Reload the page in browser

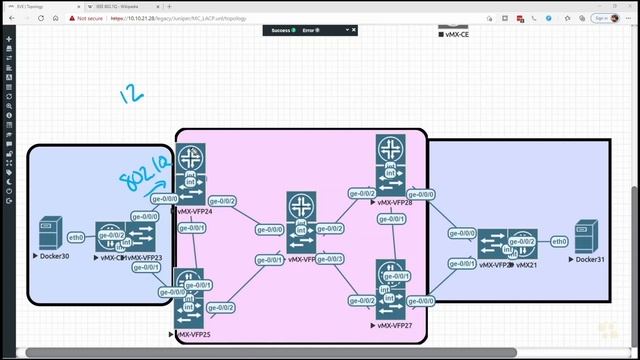41,18
